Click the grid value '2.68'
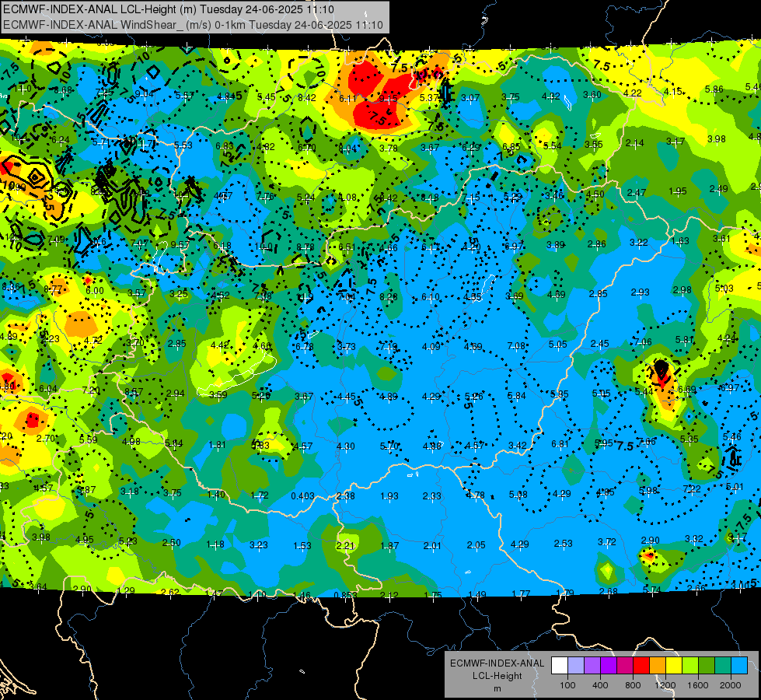 pyautogui.click(x=608, y=591)
